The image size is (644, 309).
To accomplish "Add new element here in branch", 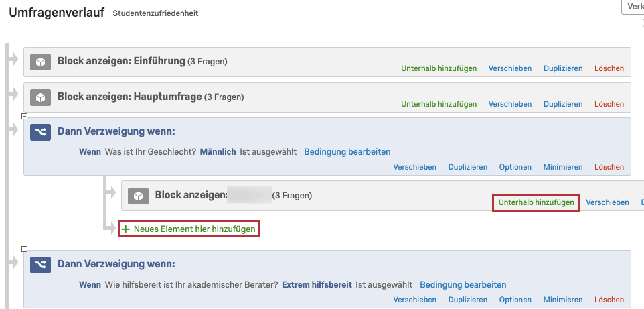I will click(x=189, y=229).
